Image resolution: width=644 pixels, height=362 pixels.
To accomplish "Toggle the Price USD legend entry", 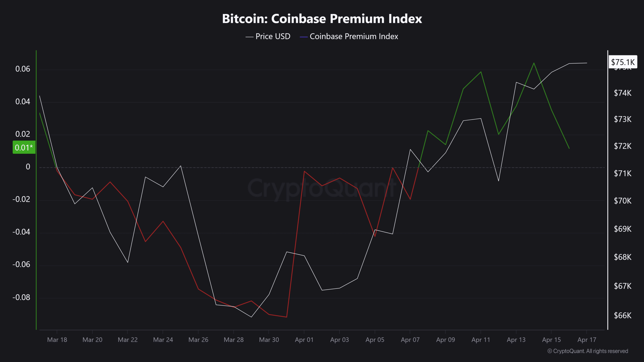I will (x=273, y=36).
